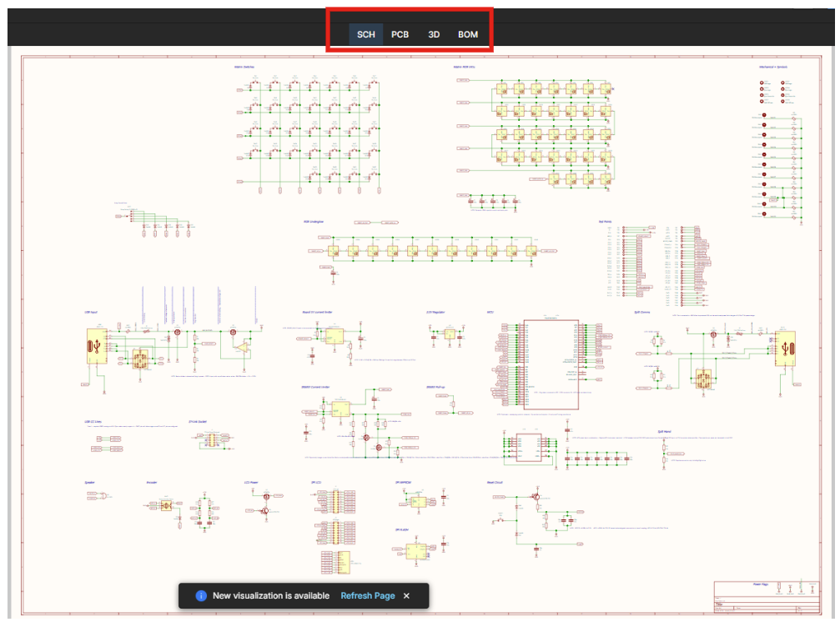Click the speaker symbol at bottom left
This screenshot has width=840, height=627.
point(103,495)
